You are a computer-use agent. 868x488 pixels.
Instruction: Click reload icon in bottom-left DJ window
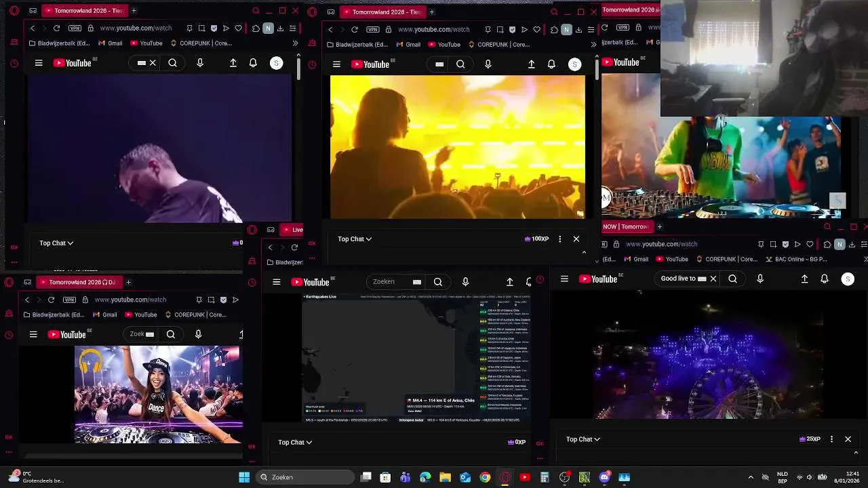tap(51, 300)
